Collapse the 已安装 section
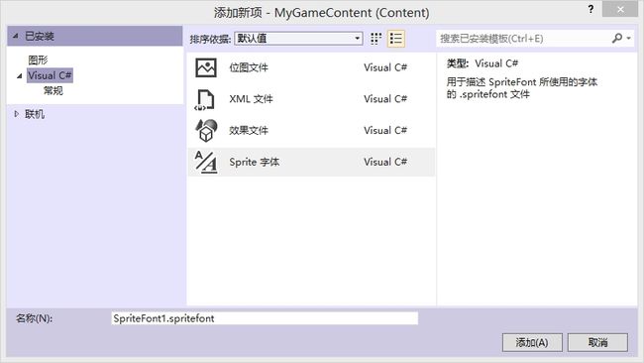Image resolution: width=644 pixels, height=363 pixels. 16,36
